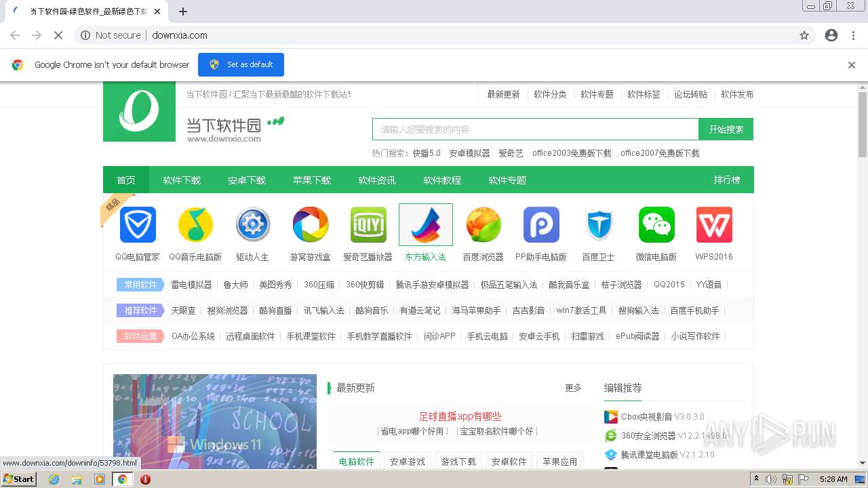The image size is (868, 488).
Task: Open the 软件教程 navigation tab
Action: pyautogui.click(x=442, y=180)
